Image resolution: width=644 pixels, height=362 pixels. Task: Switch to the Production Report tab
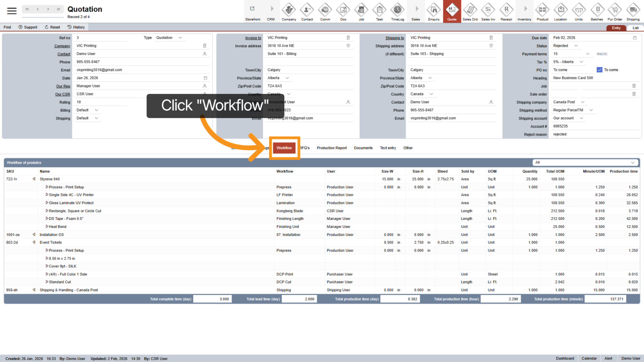[x=332, y=148]
